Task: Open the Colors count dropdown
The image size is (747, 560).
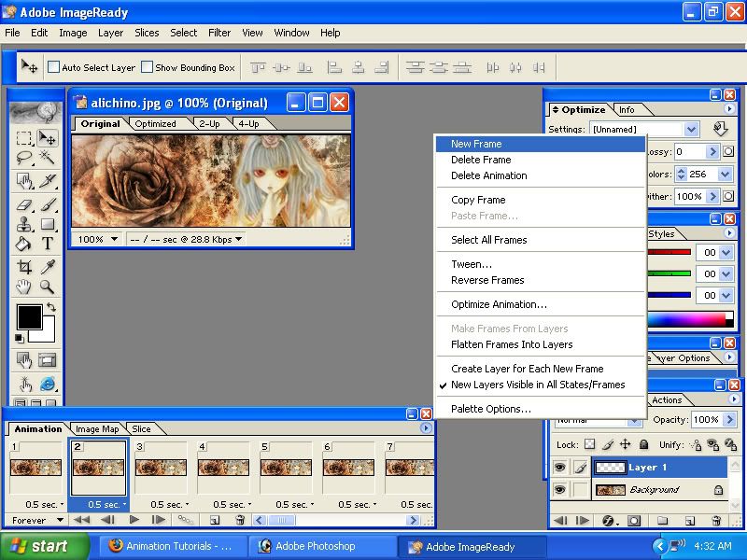Action: pyautogui.click(x=726, y=175)
